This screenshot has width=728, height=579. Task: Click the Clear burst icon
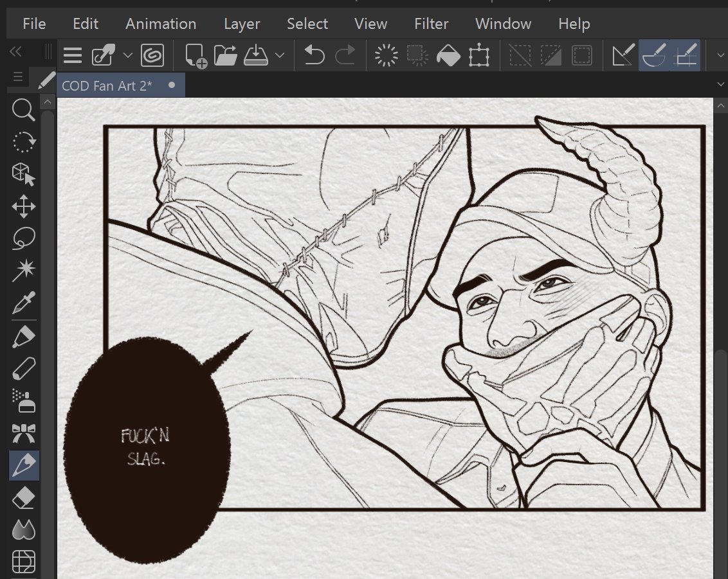(x=387, y=56)
